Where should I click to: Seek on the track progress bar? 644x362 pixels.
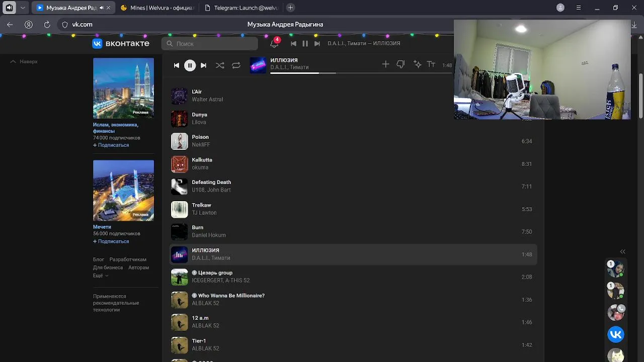point(361,73)
